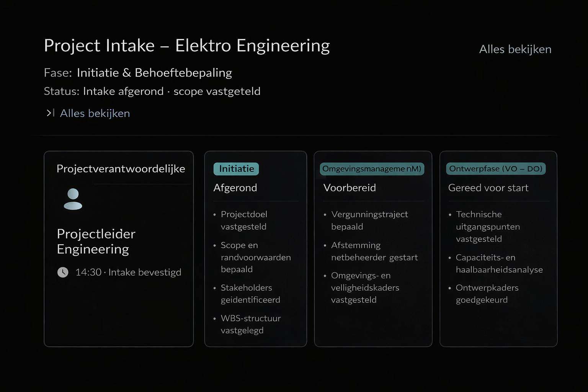Click the 14:30 Intake bevestigd timestamp
The image size is (588, 392).
click(x=128, y=272)
